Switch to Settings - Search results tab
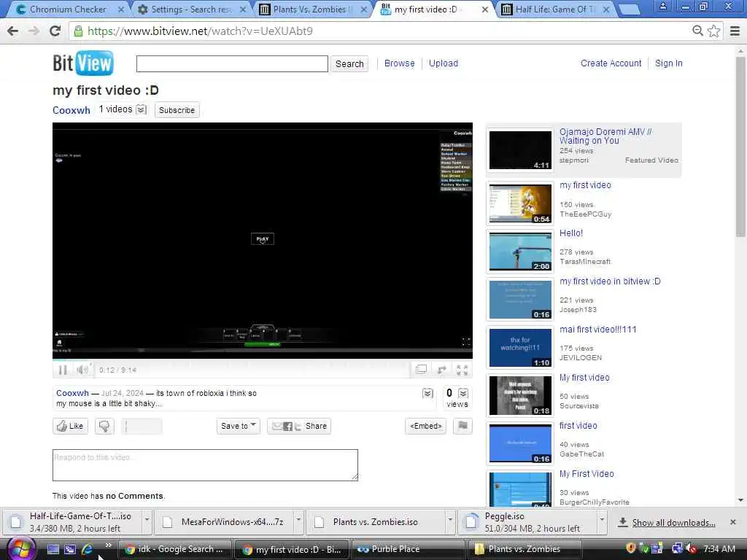Screen dimensions: 747x560 coord(192,9)
